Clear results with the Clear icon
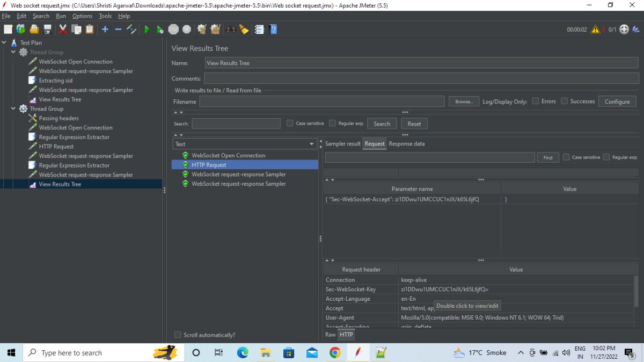 (202, 30)
